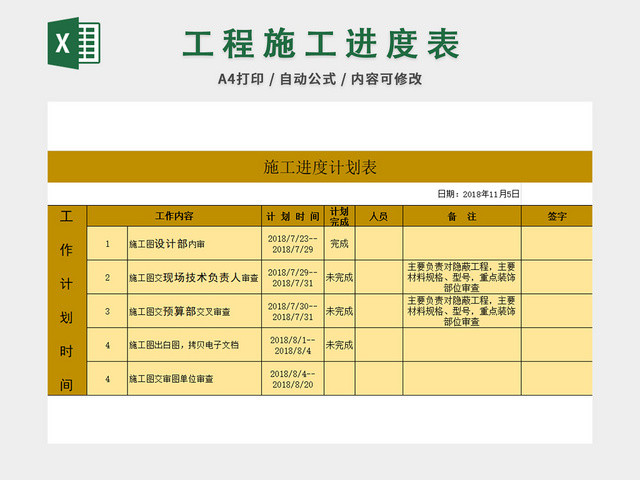Click the remark cell in the row numbered 3

[462, 311]
